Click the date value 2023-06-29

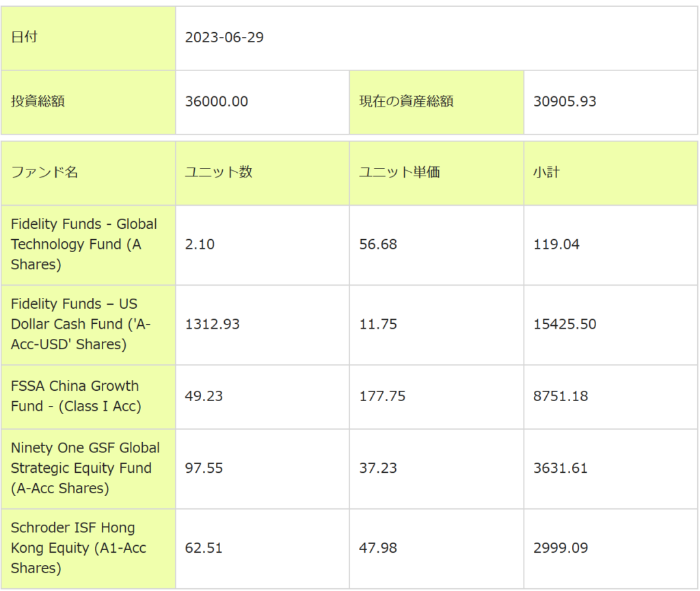pyautogui.click(x=224, y=38)
